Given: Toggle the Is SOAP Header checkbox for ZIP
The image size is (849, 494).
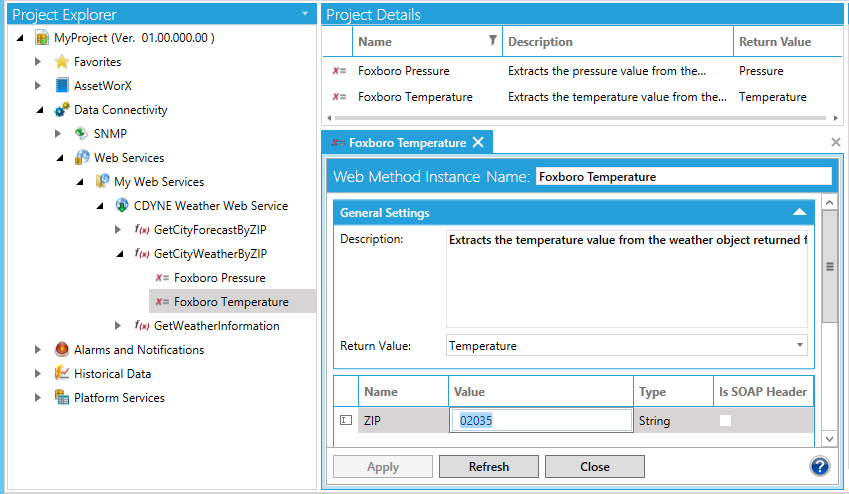Looking at the screenshot, I should pos(725,421).
